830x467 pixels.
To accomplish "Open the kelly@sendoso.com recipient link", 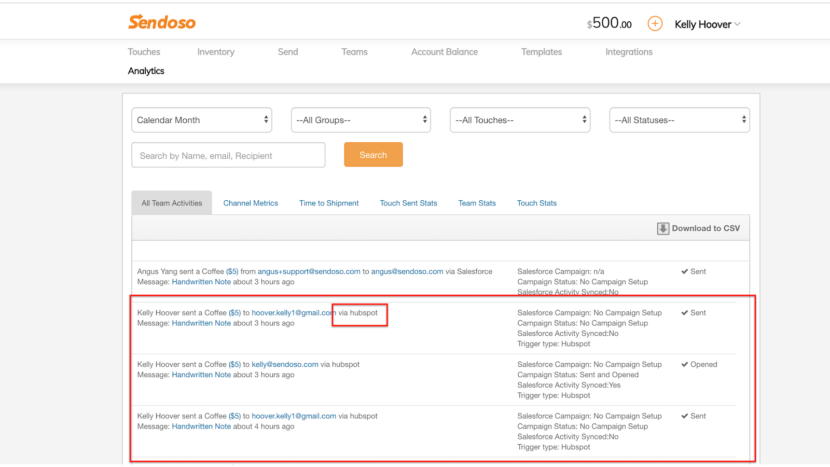I will 285,364.
